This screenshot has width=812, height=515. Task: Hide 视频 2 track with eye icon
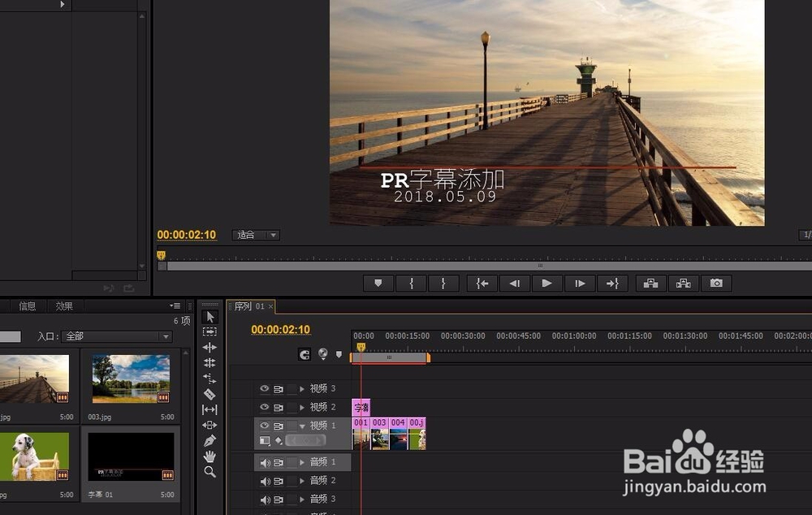tap(264, 407)
